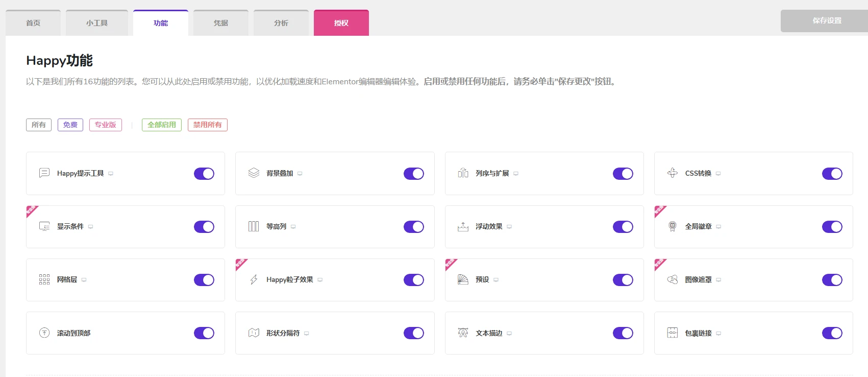Disable the Happy粒子效果 toggle
This screenshot has width=868, height=377.
414,280
